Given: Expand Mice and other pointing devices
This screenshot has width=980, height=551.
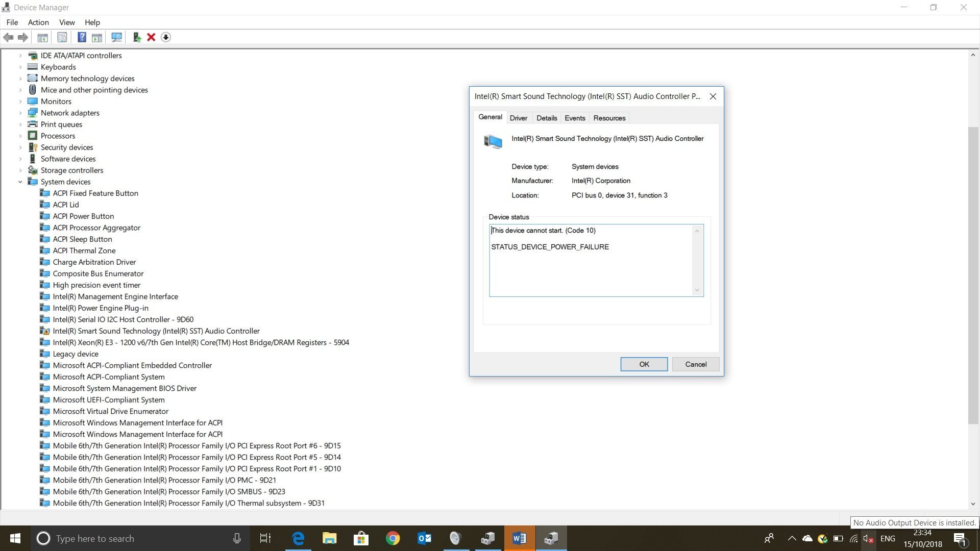Looking at the screenshot, I should [20, 90].
